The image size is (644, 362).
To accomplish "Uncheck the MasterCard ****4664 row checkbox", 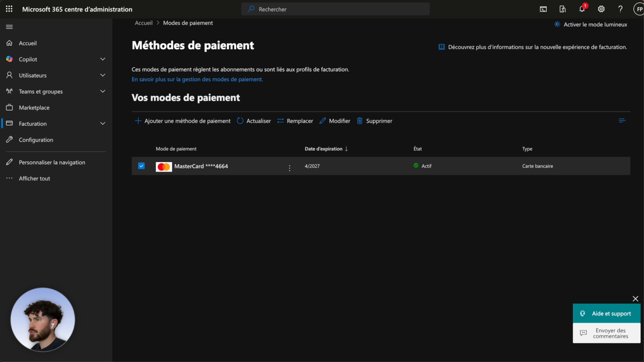I will [x=141, y=166].
